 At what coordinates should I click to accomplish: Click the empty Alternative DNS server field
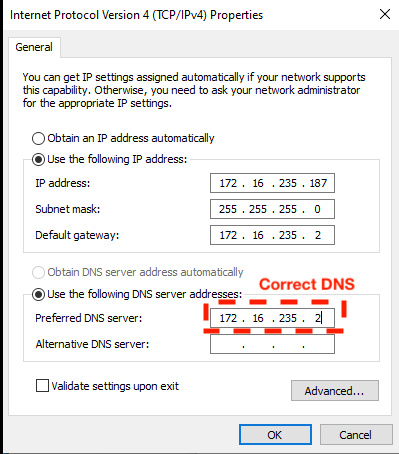coord(272,344)
